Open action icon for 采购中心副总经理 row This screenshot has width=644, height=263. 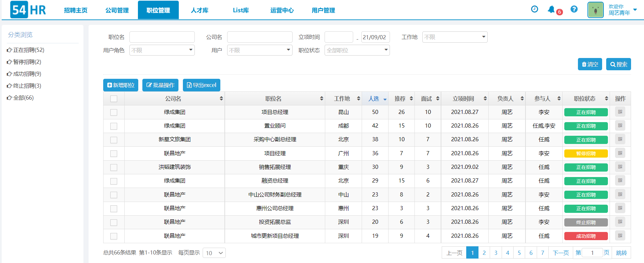tap(620, 139)
